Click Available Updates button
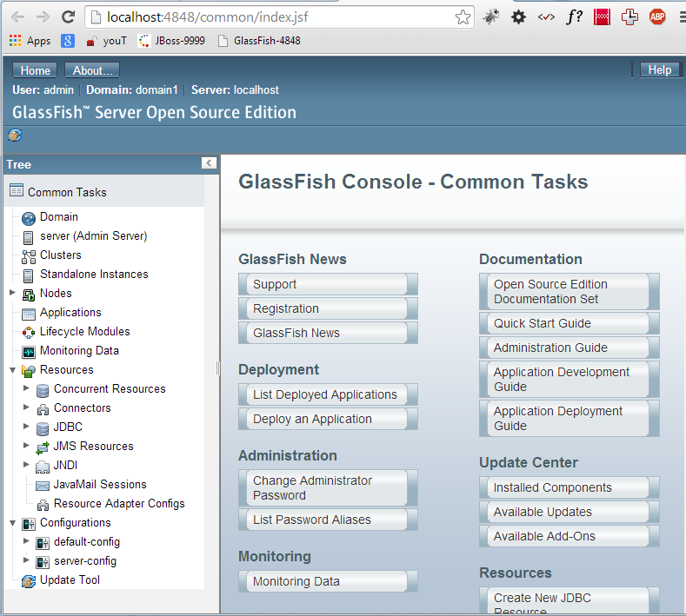 569,512
